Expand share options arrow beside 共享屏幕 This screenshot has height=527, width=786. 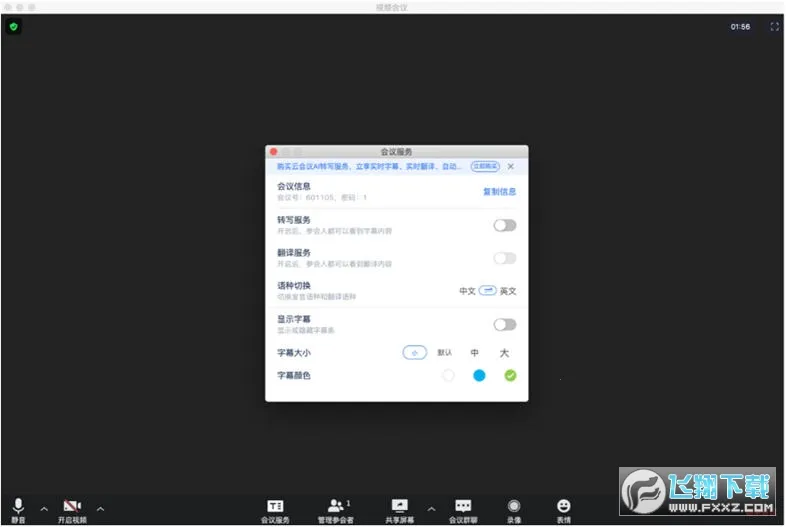tap(431, 509)
